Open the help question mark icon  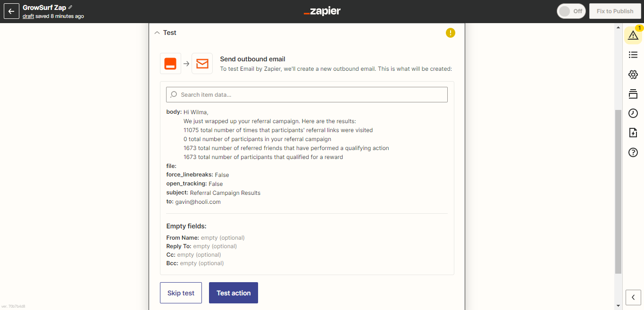pyautogui.click(x=633, y=152)
